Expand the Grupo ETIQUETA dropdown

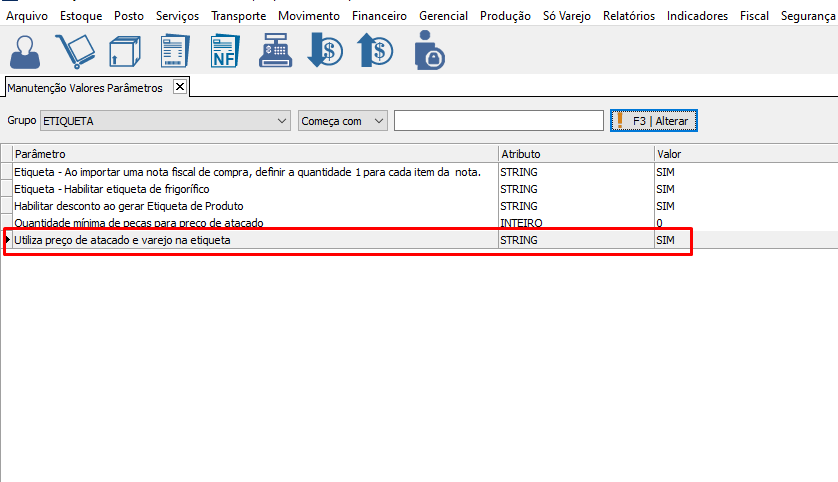(281, 121)
